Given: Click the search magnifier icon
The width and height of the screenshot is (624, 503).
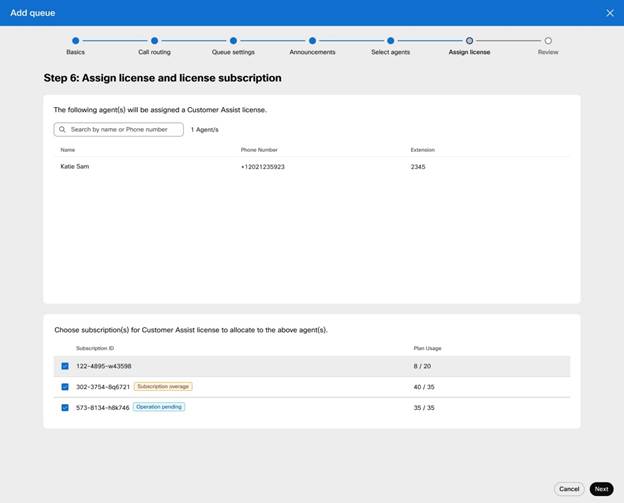Looking at the screenshot, I should (x=62, y=129).
